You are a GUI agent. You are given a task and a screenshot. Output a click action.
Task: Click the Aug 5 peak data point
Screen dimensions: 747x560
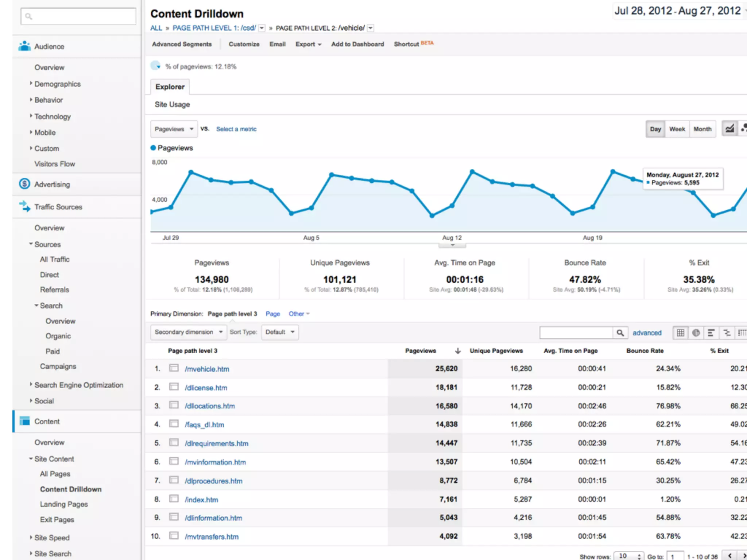tap(332, 175)
